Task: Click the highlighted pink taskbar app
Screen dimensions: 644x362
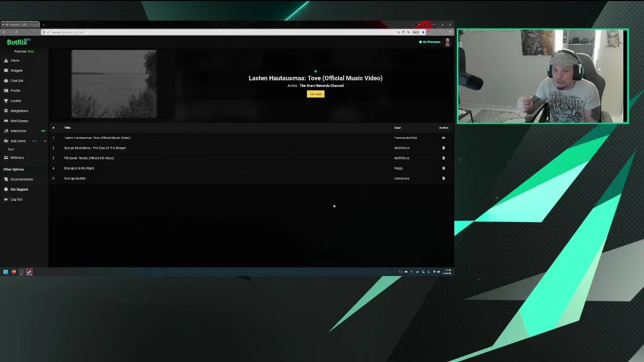Action: (29, 272)
